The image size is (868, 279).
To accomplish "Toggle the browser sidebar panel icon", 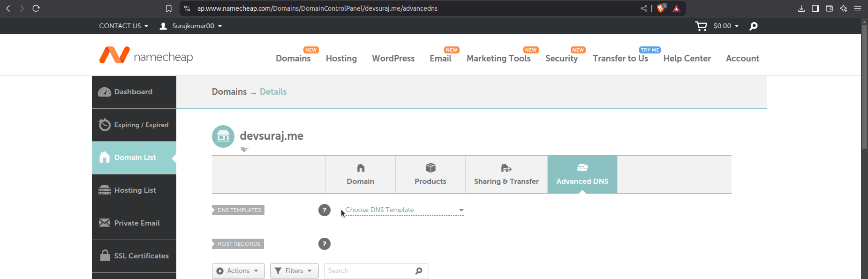I will click(815, 8).
